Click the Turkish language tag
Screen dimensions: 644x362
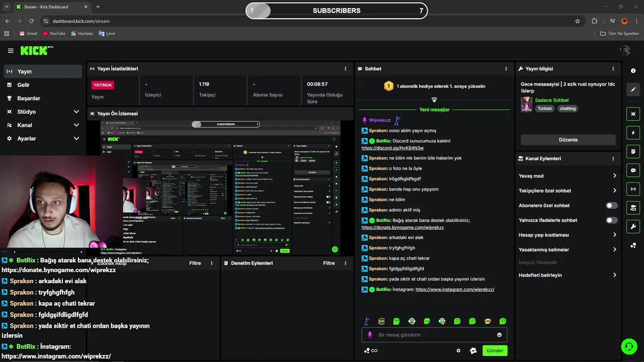[x=544, y=109]
